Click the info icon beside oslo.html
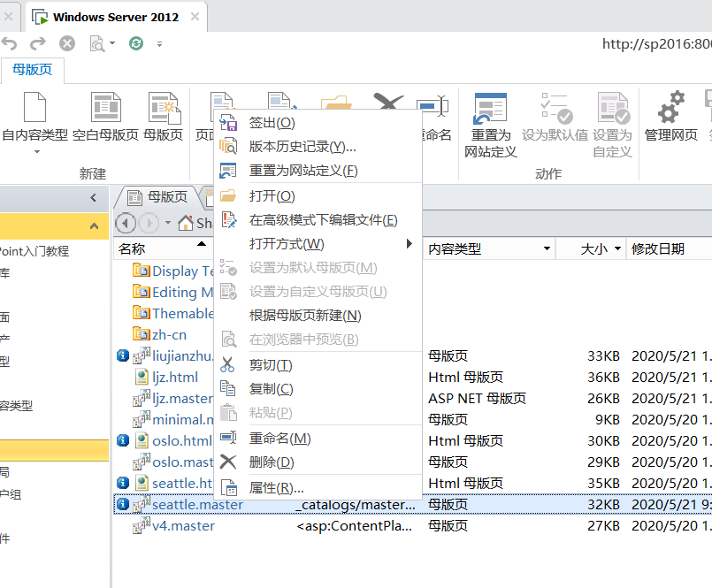The image size is (712, 588). 123,440
